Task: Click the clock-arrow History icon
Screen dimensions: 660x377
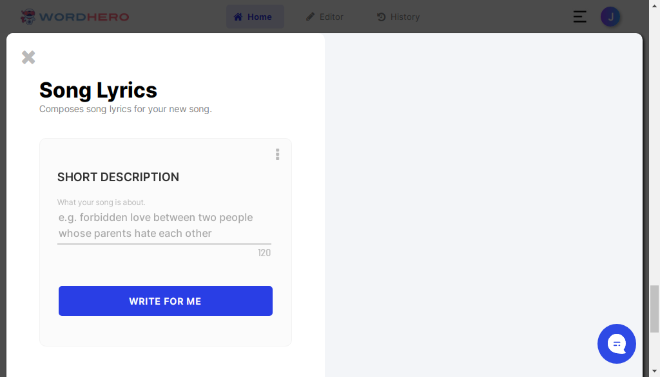Action: point(381,17)
